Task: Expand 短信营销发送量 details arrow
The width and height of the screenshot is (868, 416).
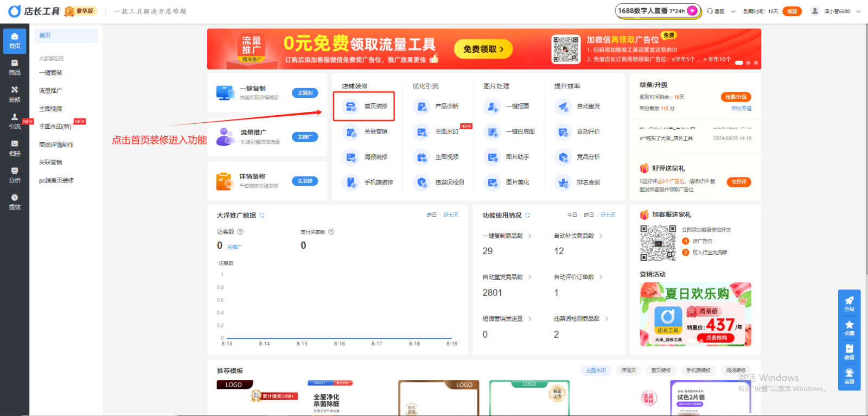Action: click(x=530, y=319)
